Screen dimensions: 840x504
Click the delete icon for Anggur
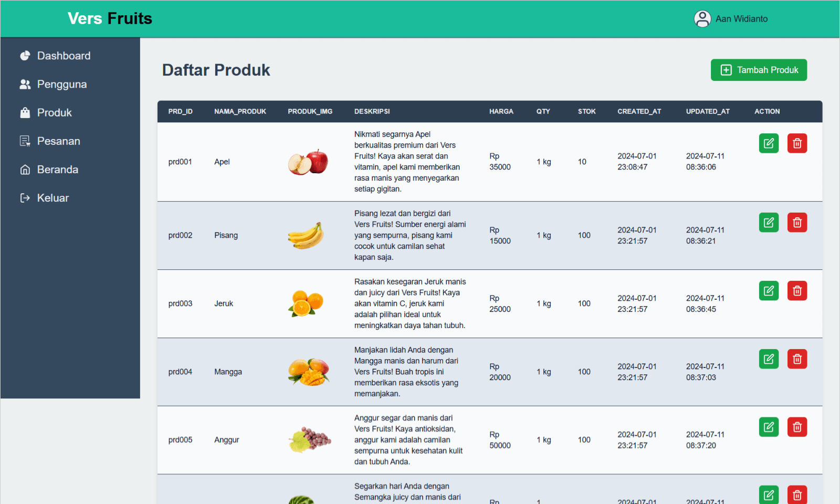[x=797, y=427]
